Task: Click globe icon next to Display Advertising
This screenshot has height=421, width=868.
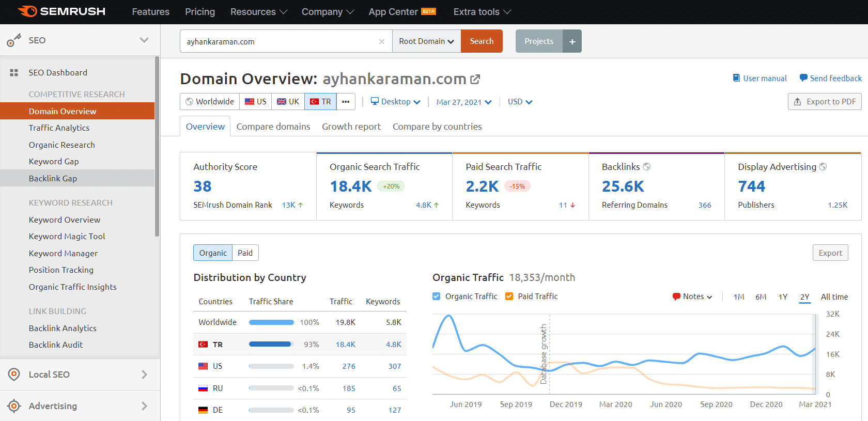Action: click(x=823, y=167)
